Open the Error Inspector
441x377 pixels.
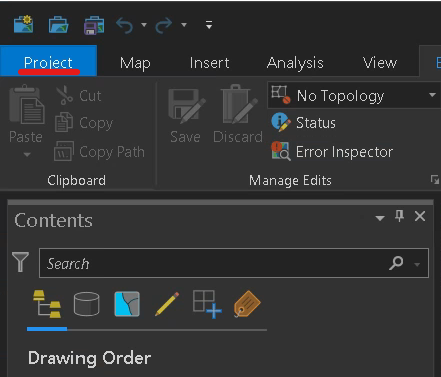(x=332, y=152)
